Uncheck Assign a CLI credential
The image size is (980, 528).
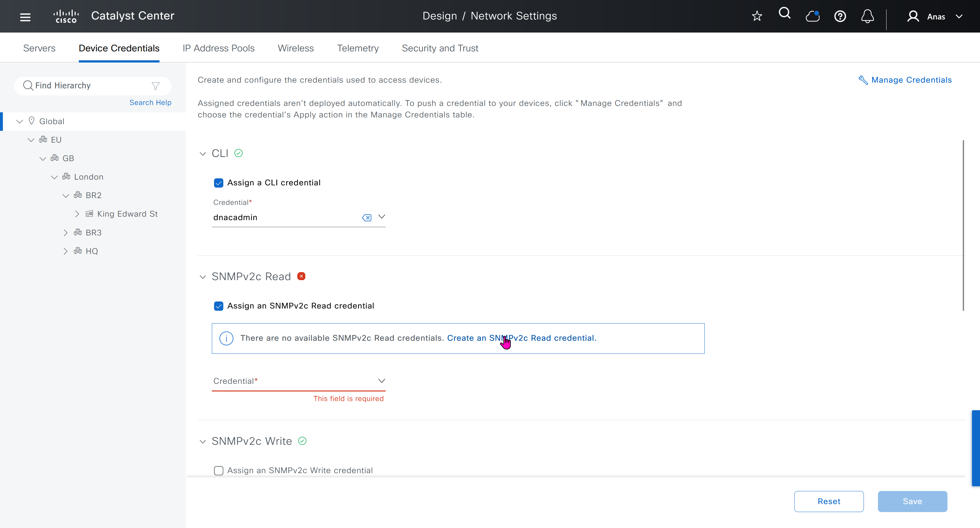219,183
